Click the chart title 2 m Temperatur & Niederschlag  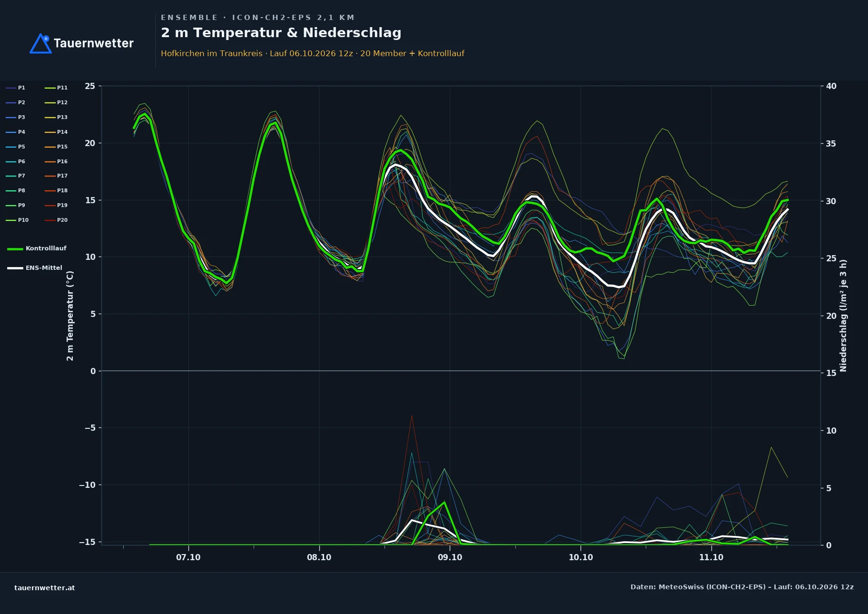281,33
